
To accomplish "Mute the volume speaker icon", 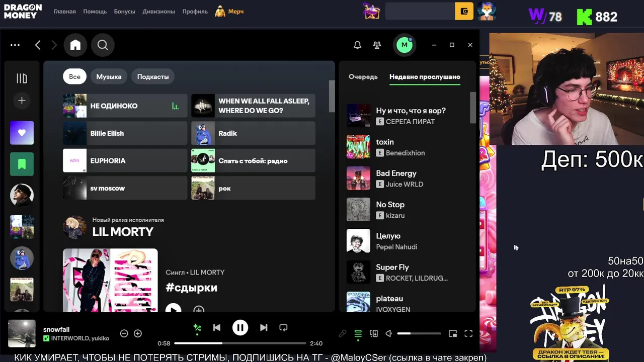I will (x=388, y=333).
